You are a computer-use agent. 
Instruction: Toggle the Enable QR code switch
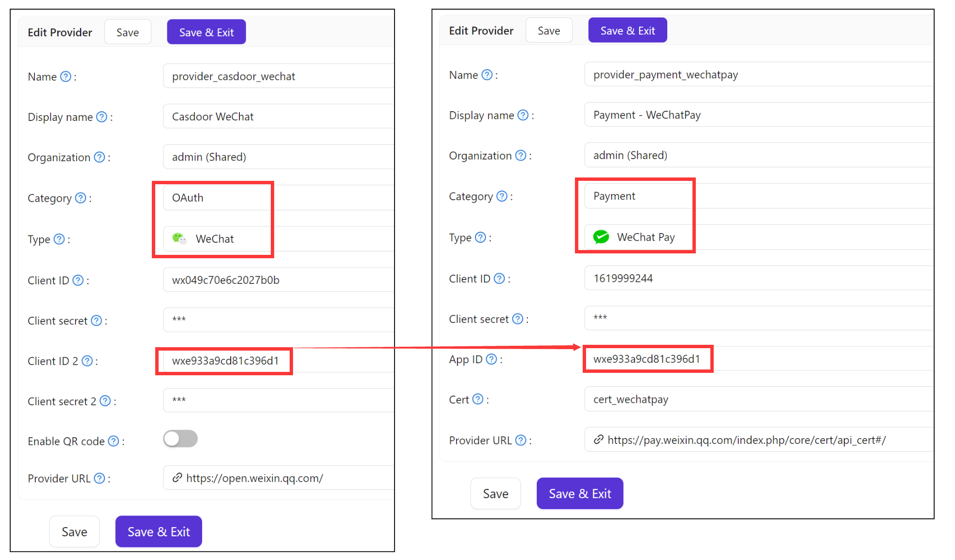coord(180,439)
